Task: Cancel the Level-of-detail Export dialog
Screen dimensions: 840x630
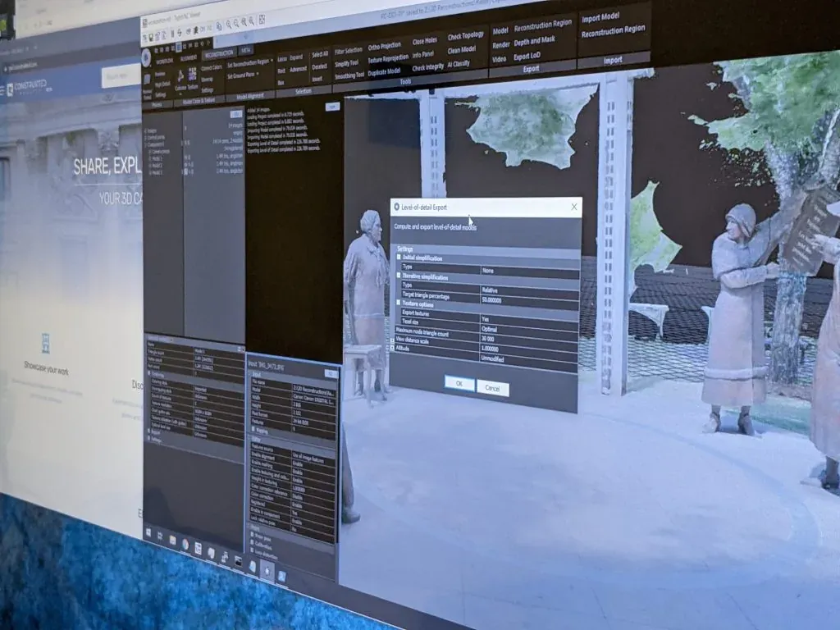Action: click(492, 388)
